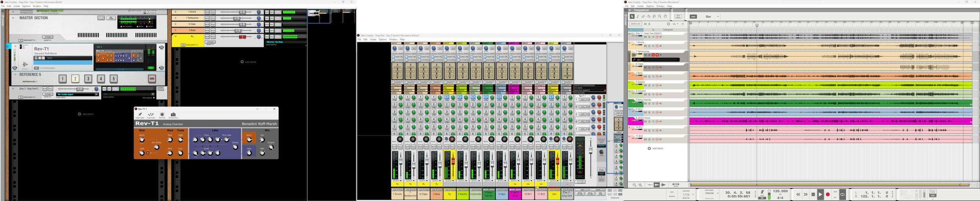Click the Keep open pin icon
The height and width of the screenshot is (201, 980).
pos(140,115)
